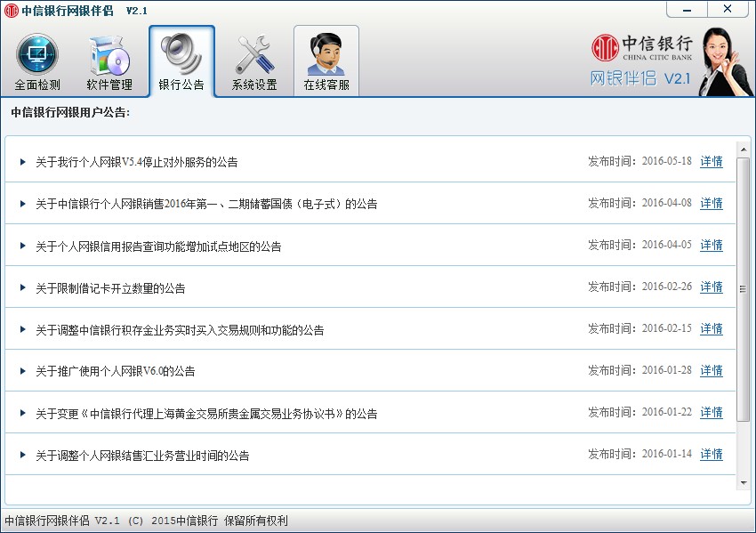Select text 关于调整中信银行积存金业务实时买入交易规则和功能的公告
The width and height of the screenshot is (756, 533).
click(180, 330)
